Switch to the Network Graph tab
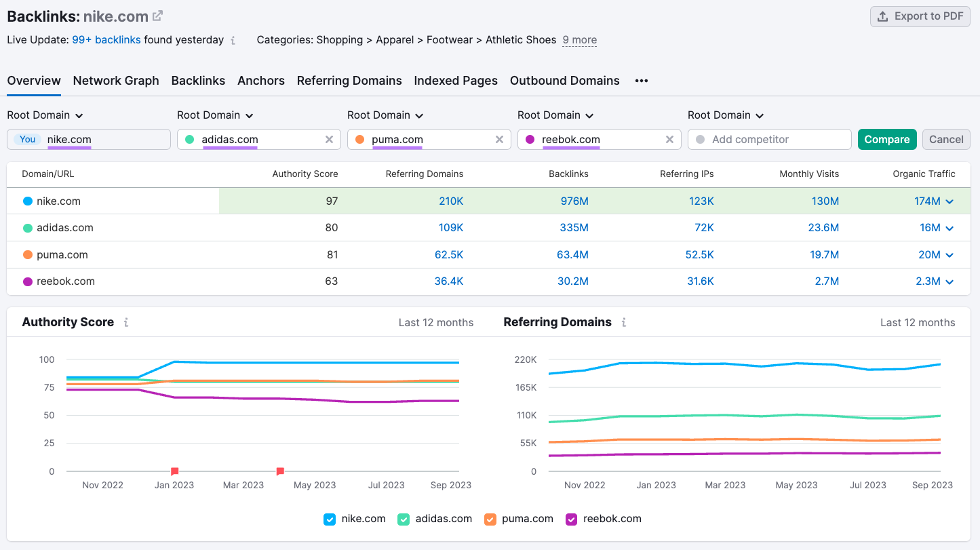The width and height of the screenshot is (980, 550). pos(116,81)
